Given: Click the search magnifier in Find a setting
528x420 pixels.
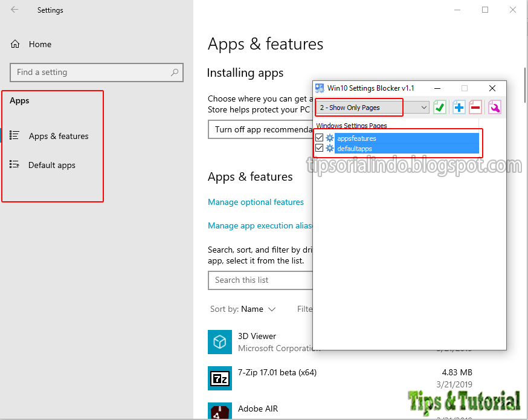Looking at the screenshot, I should pos(175,72).
